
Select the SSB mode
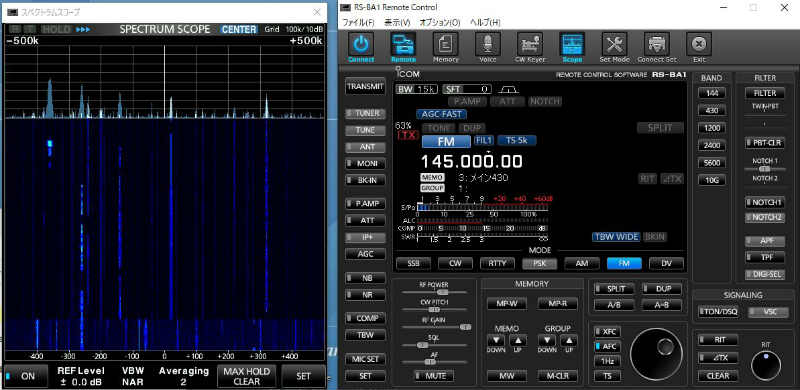pos(413,263)
